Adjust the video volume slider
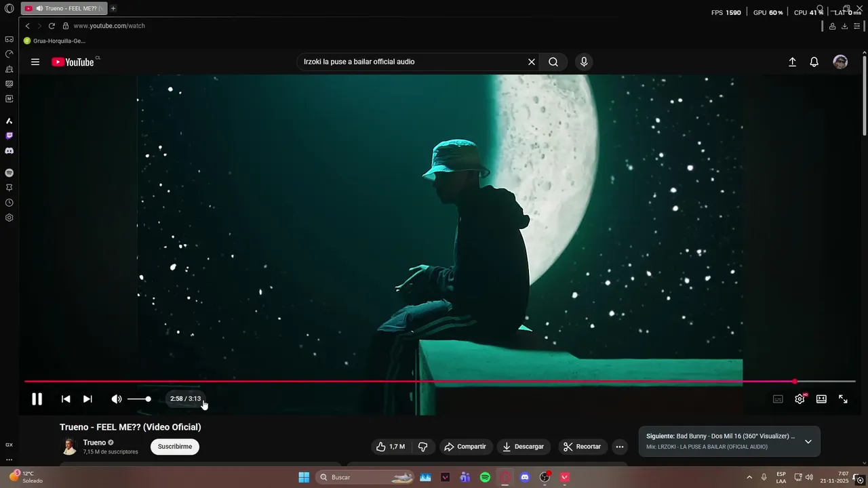 (x=140, y=399)
